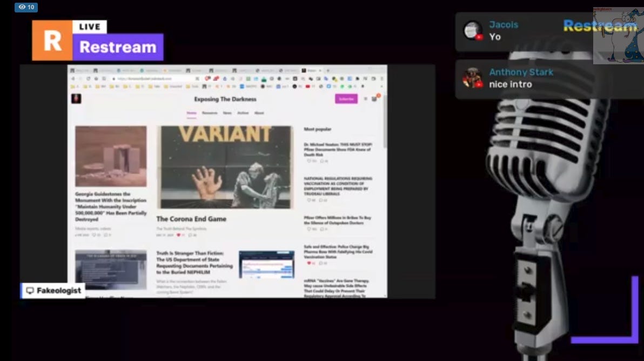
Task: Click the Fakeologist screen share label
Action: tap(53, 291)
